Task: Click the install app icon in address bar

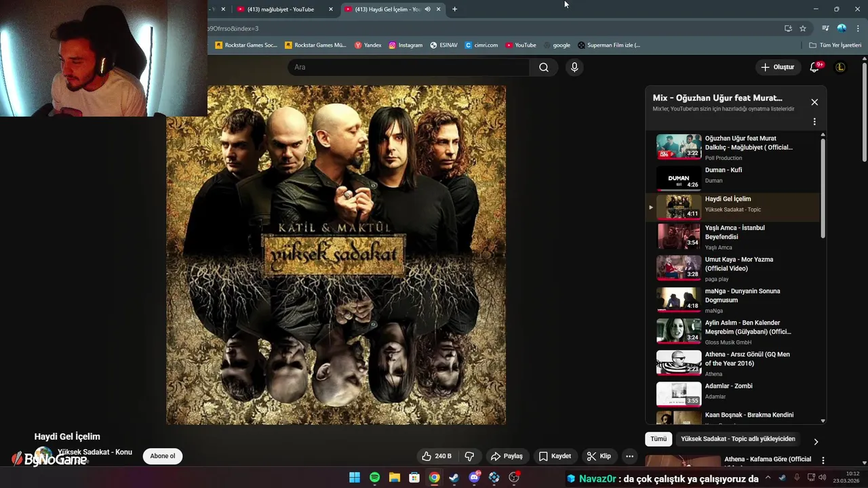Action: [x=788, y=28]
